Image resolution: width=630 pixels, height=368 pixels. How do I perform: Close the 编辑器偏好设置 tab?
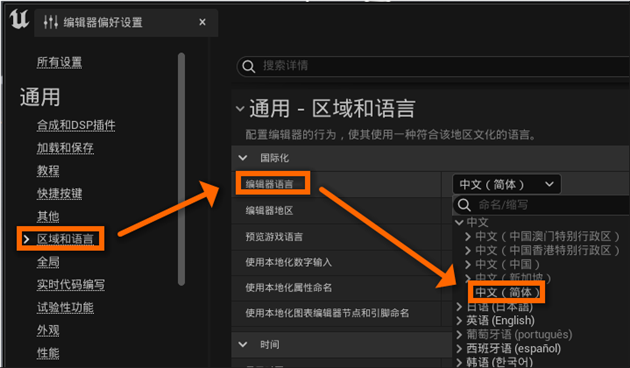(x=202, y=22)
